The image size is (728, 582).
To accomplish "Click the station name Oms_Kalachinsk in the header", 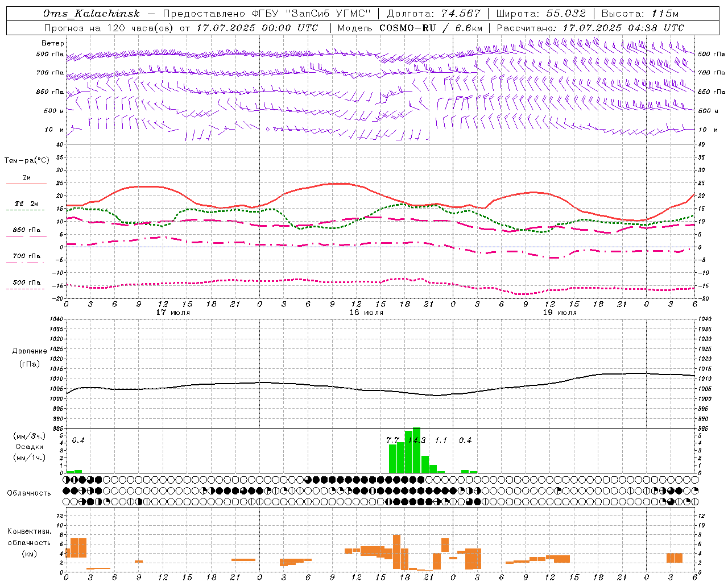I will 91,14.
